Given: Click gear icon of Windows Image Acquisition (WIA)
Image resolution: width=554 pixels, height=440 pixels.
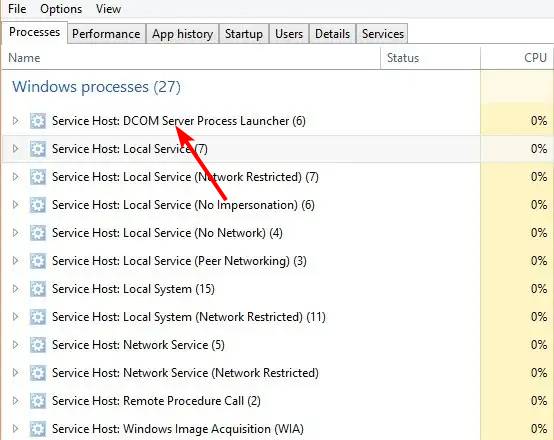Looking at the screenshot, I should (37, 429).
